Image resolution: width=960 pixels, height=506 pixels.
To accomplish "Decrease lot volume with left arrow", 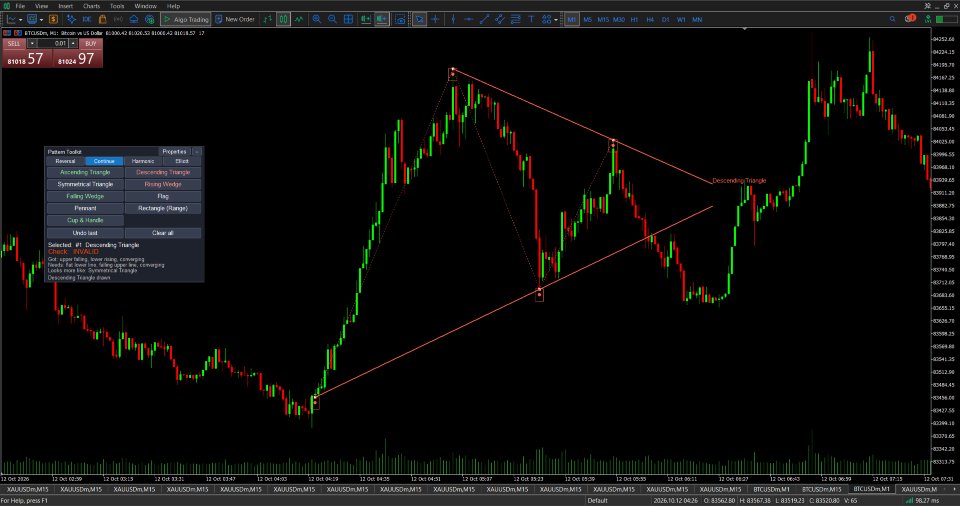I will tap(32, 43).
